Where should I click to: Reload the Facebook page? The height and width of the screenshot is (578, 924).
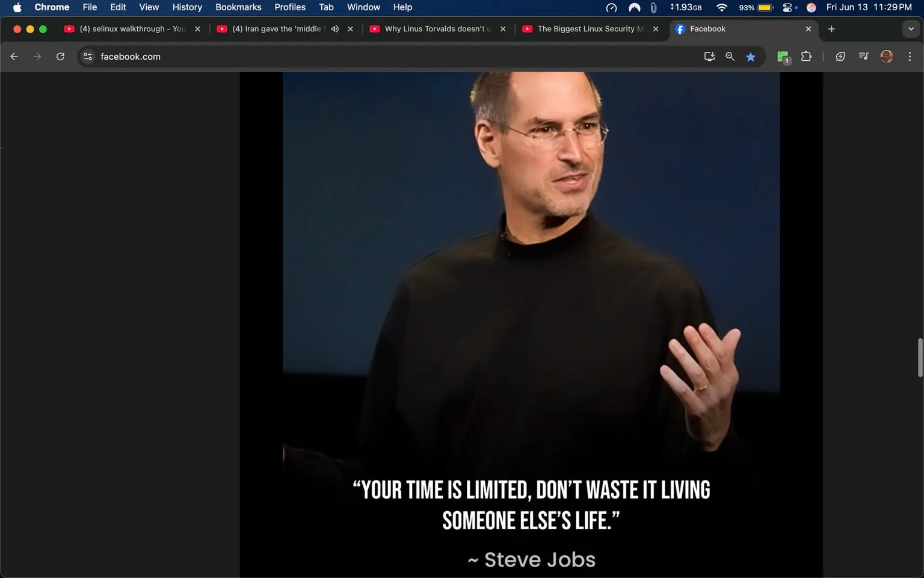[x=60, y=57]
